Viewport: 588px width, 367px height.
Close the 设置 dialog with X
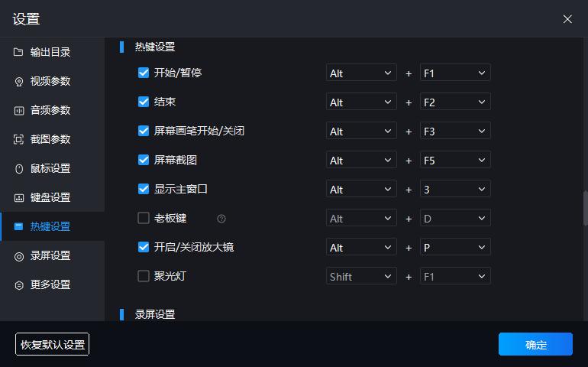coord(567,19)
